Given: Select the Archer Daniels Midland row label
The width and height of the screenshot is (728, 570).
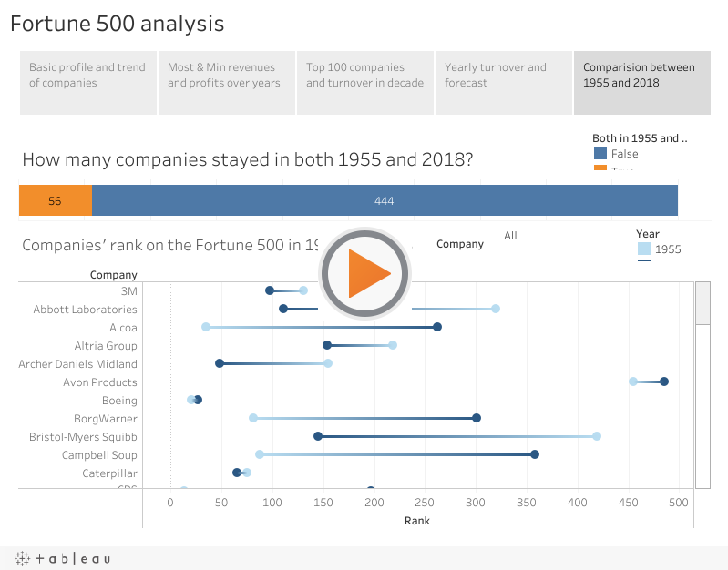Looking at the screenshot, I should 78,364.
